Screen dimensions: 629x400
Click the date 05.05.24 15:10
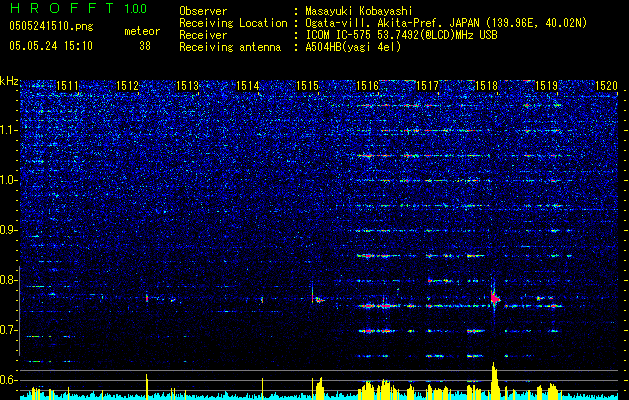(51, 46)
